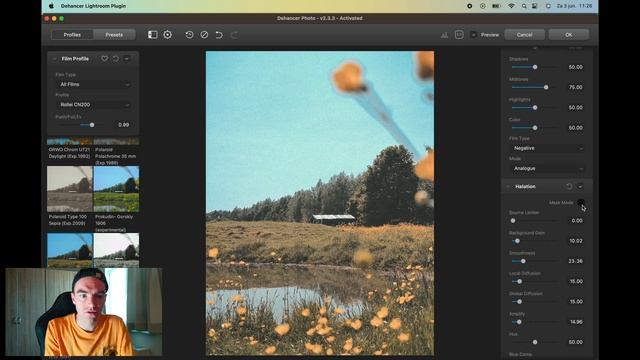This screenshot has height=360, width=640.
Task: Click the square compare icon beside histogram
Action: coord(459,35)
